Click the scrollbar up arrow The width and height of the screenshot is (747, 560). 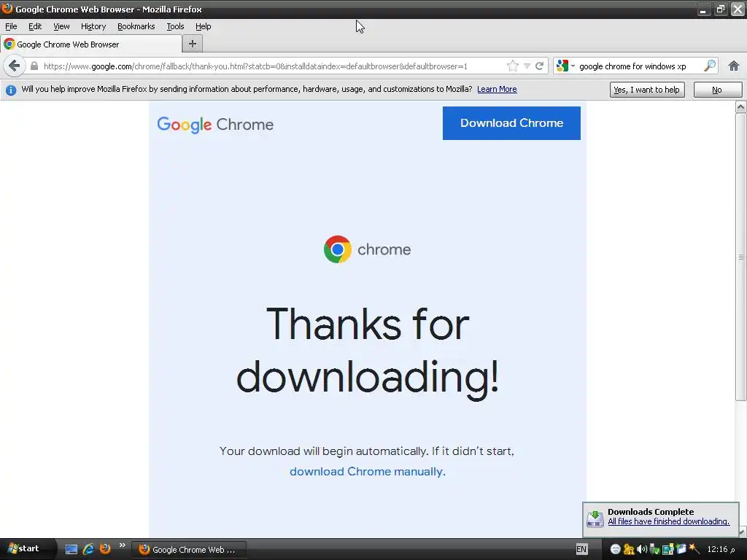click(740, 106)
